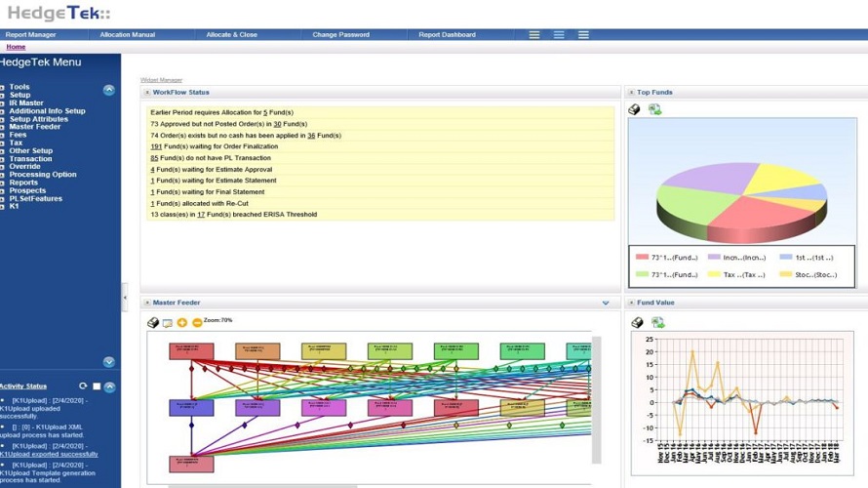Open the Activity Status link
Viewport: 868px width, 488px height.
pos(23,386)
